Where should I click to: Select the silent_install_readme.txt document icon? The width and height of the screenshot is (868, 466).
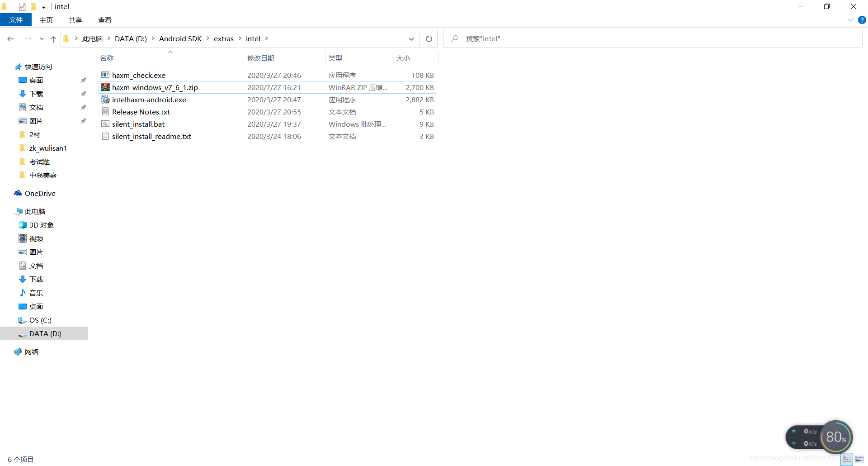[x=105, y=136]
